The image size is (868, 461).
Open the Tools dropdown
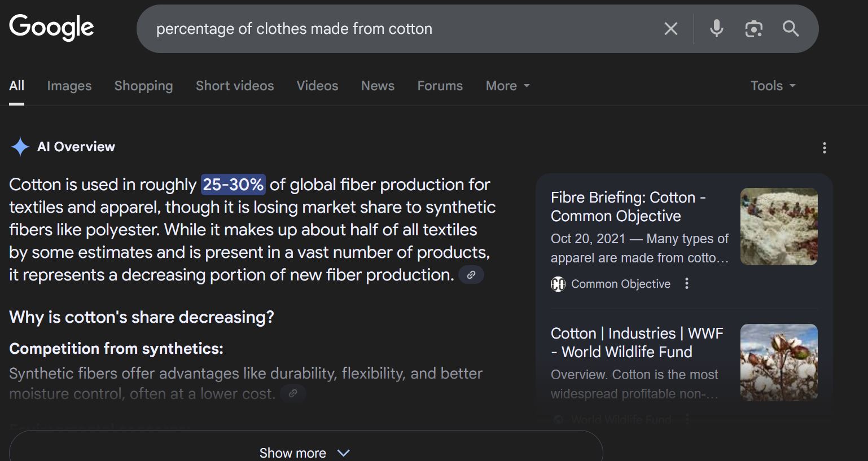tap(772, 86)
